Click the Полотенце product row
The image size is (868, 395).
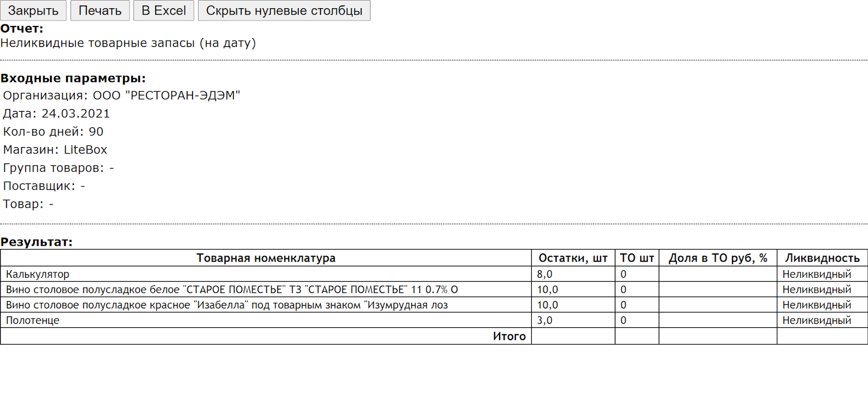pos(33,320)
